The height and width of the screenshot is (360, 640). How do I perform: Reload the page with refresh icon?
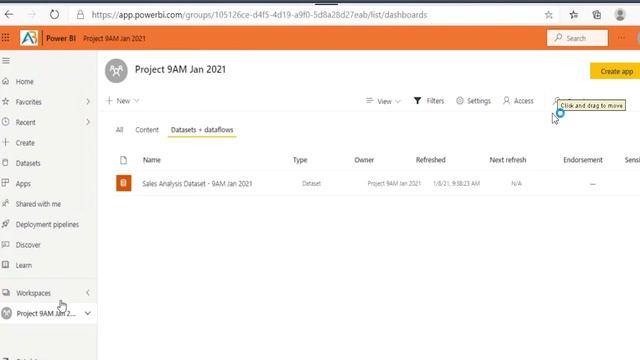pyautogui.click(x=54, y=15)
